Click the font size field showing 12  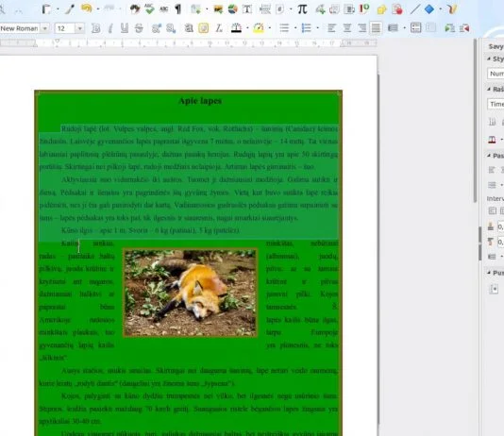[x=65, y=28]
